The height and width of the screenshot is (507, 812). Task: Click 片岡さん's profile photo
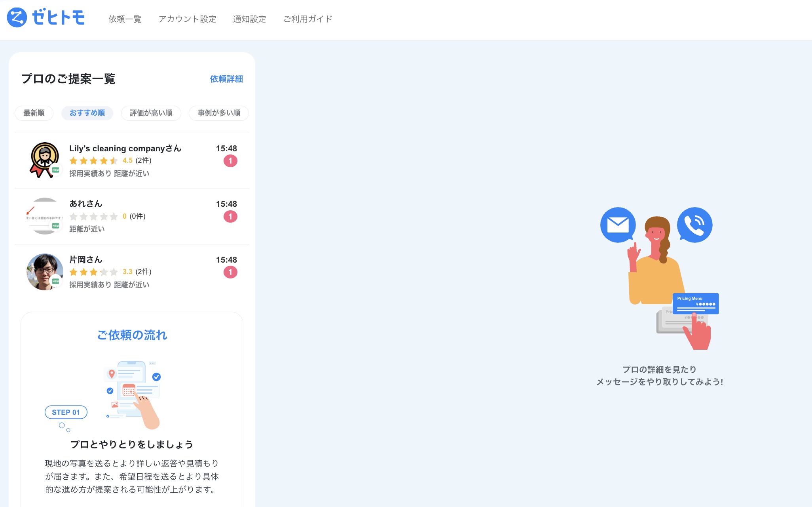click(44, 272)
